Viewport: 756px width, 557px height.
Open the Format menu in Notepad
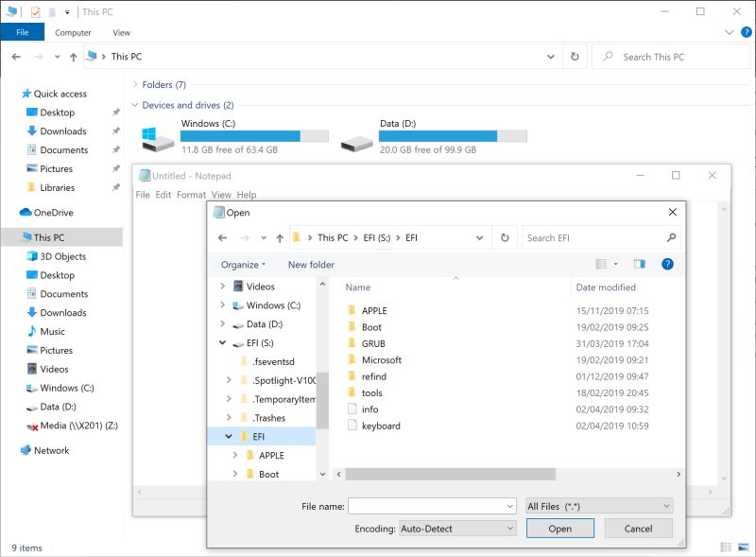[191, 194]
